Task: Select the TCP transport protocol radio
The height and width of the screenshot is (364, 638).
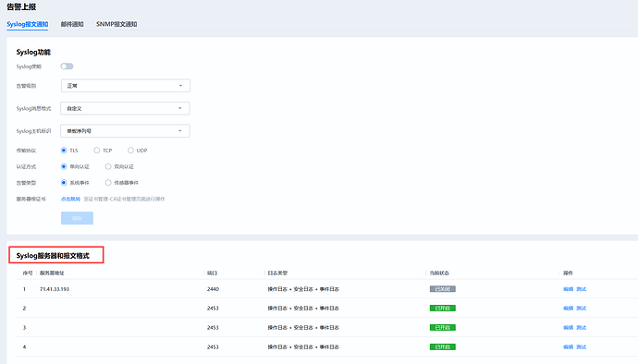Action: coord(97,151)
